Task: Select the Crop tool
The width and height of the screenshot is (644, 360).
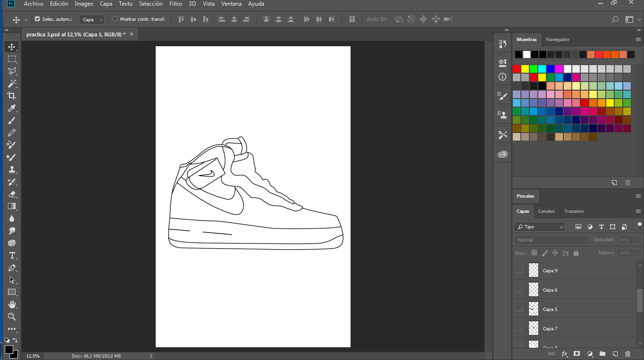Action: click(x=12, y=96)
